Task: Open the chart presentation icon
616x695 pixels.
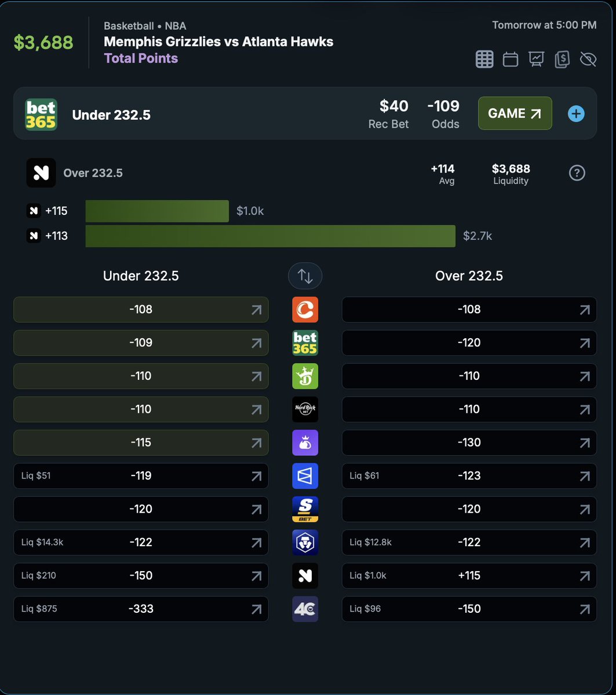Action: 536,59
